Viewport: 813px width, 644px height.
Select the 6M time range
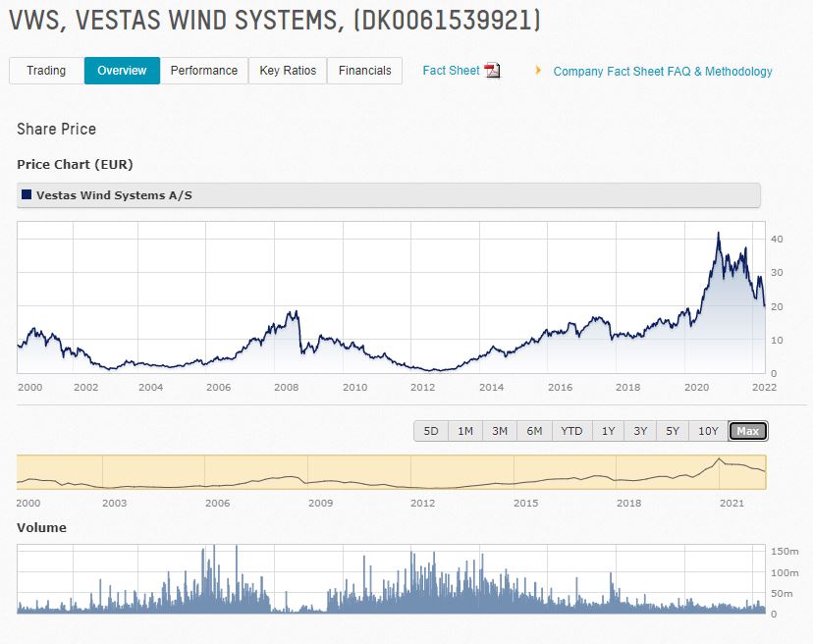[x=534, y=430]
